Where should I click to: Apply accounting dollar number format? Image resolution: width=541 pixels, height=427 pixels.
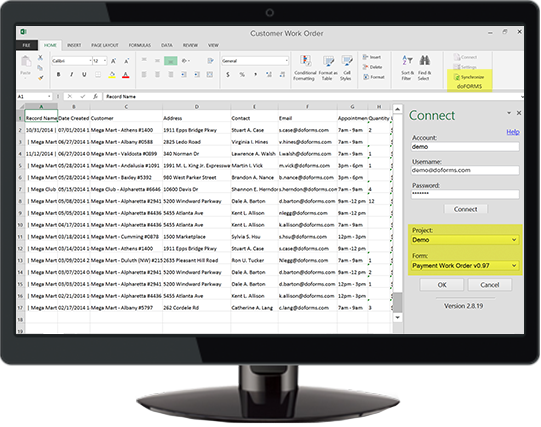(x=228, y=75)
